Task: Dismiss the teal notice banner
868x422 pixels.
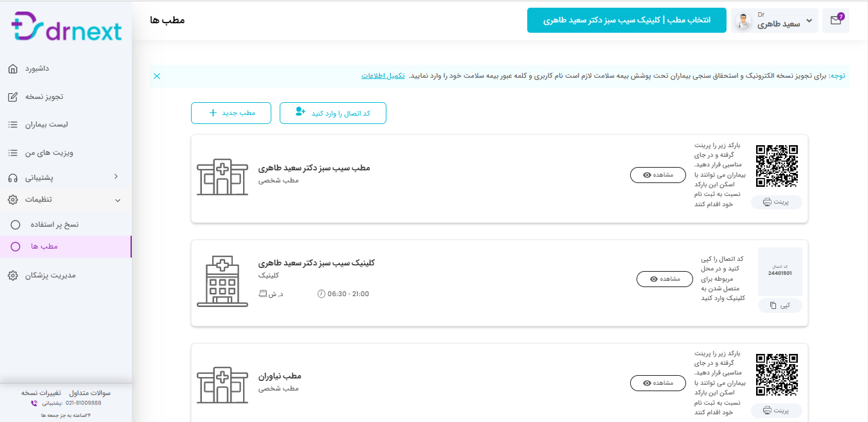Action: coord(157,76)
